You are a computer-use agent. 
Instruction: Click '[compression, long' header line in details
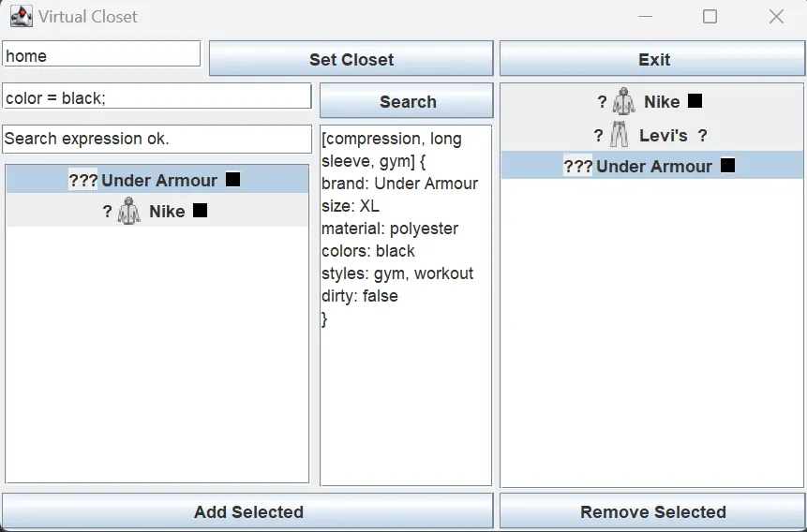tap(392, 139)
